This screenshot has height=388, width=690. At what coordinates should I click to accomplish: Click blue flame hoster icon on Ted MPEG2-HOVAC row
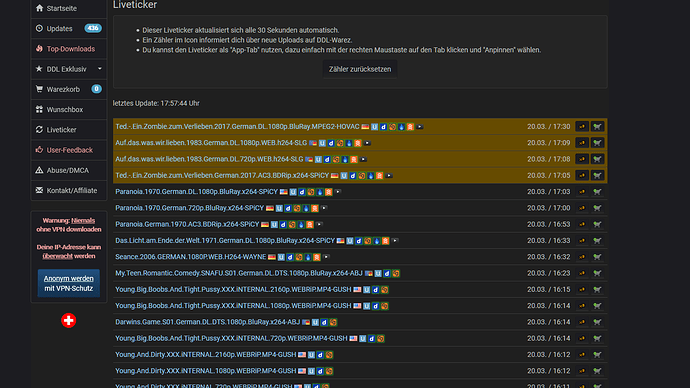(401, 127)
